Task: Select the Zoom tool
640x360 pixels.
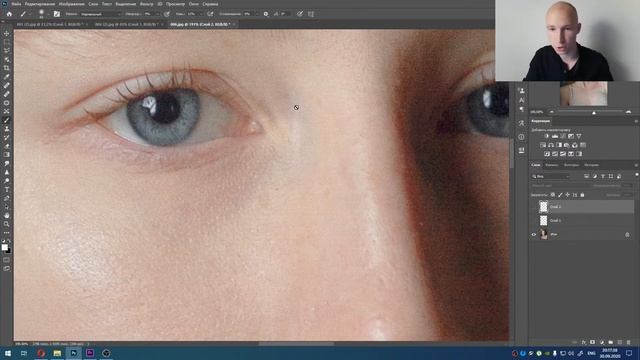Action: [7, 224]
